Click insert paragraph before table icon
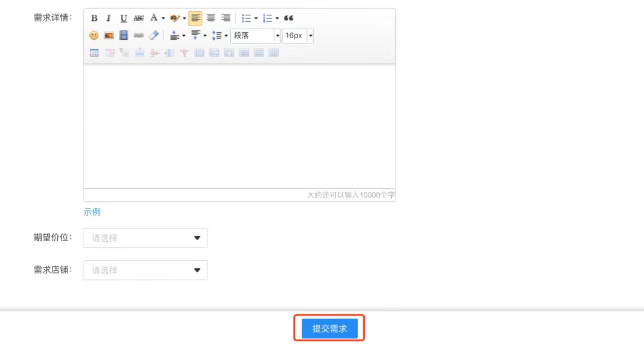 pos(125,53)
